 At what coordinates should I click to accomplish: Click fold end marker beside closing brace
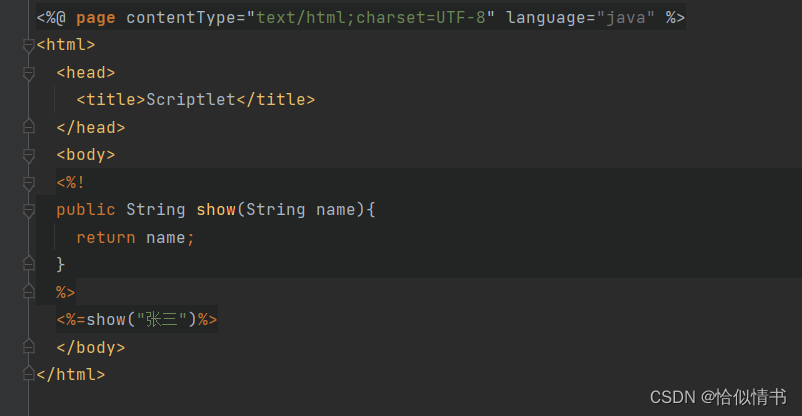29,264
